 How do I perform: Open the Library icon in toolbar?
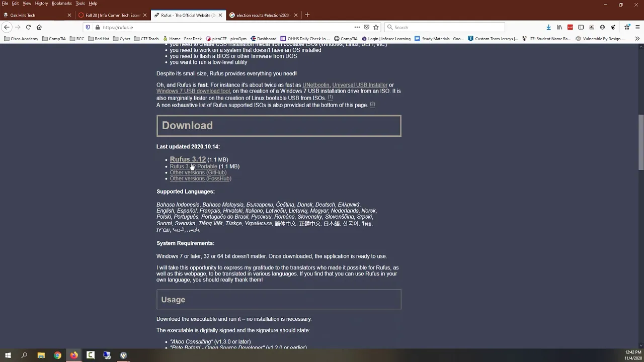pos(559,27)
